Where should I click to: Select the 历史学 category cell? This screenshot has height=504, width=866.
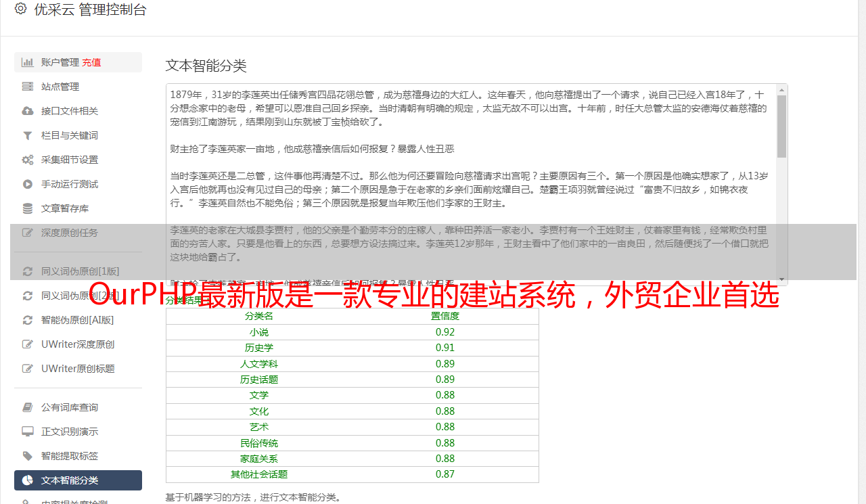(x=259, y=348)
